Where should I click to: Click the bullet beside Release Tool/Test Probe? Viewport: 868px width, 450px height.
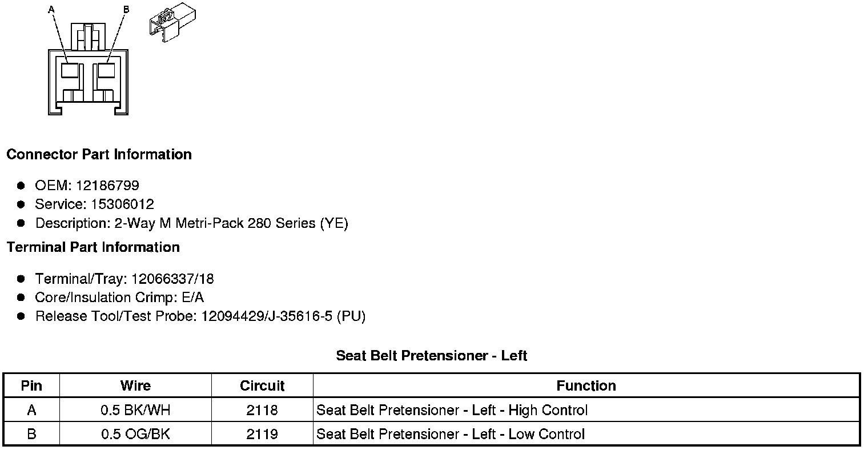(x=21, y=316)
